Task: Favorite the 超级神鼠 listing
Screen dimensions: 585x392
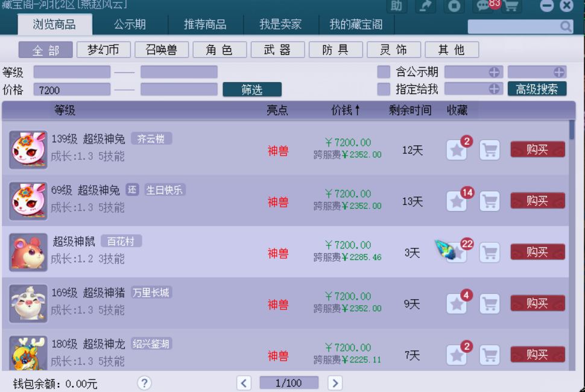Action: coord(457,253)
